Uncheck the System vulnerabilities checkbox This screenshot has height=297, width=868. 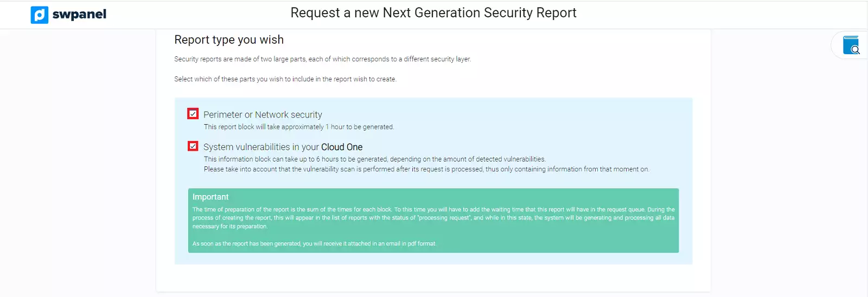click(x=193, y=146)
